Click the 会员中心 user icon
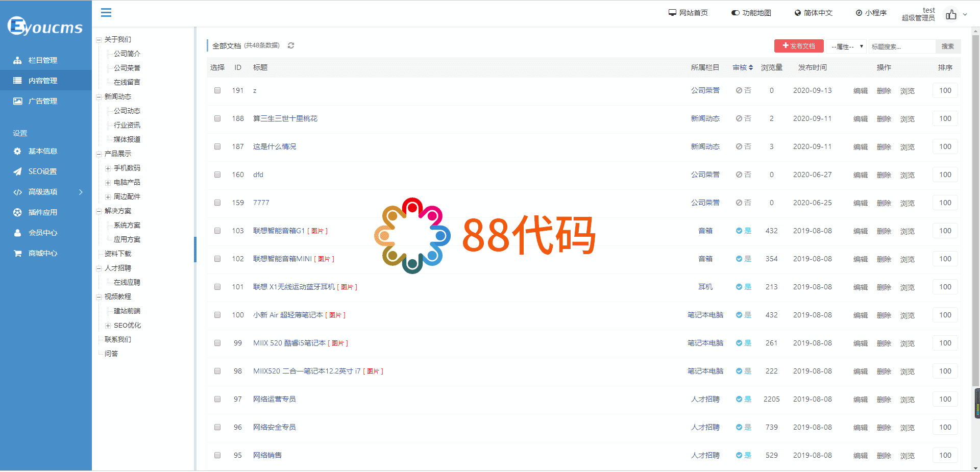The image size is (980, 472). [x=17, y=233]
